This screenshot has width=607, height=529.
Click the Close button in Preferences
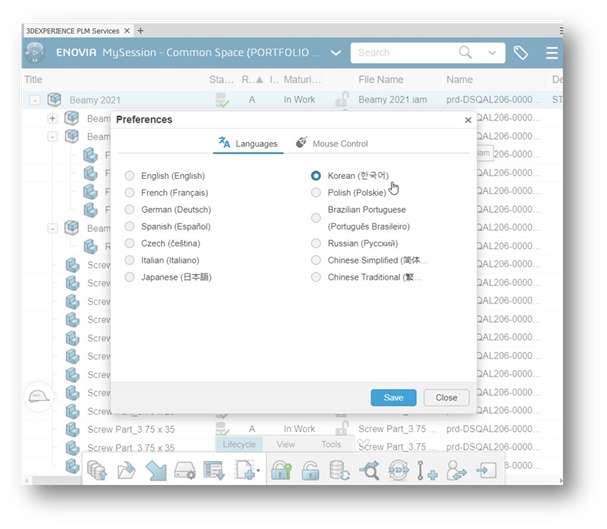point(446,397)
